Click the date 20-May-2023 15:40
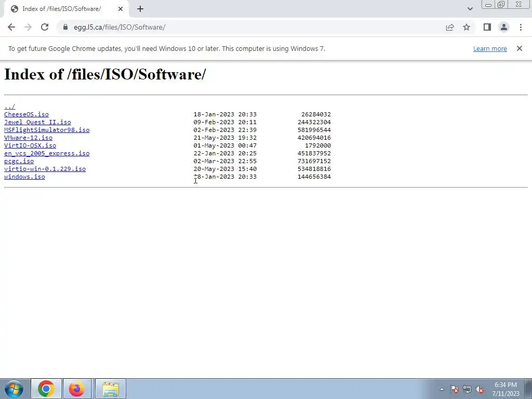 [x=225, y=169]
